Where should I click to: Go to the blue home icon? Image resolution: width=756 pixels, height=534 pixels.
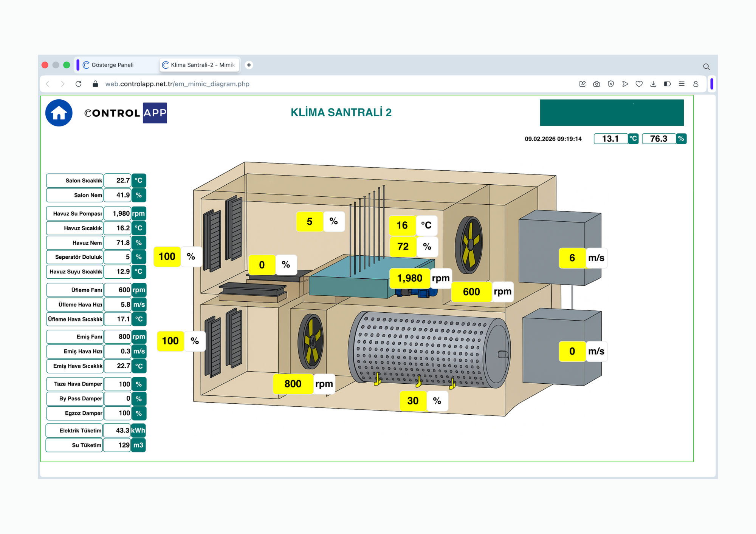[x=59, y=113]
